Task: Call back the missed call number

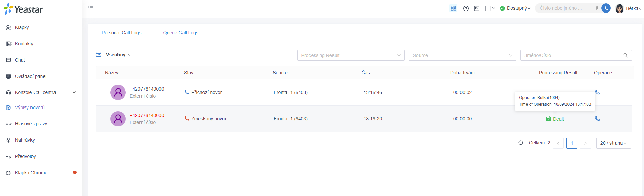Action: [x=597, y=118]
